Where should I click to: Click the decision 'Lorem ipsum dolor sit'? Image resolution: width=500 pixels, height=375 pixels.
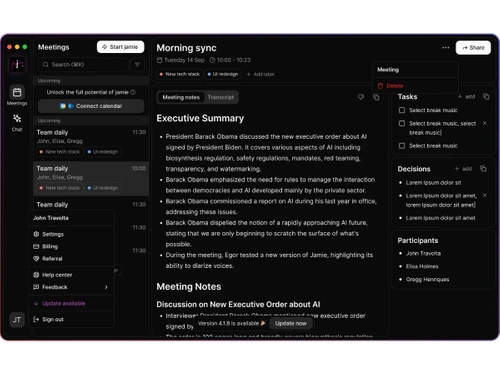tap(433, 183)
